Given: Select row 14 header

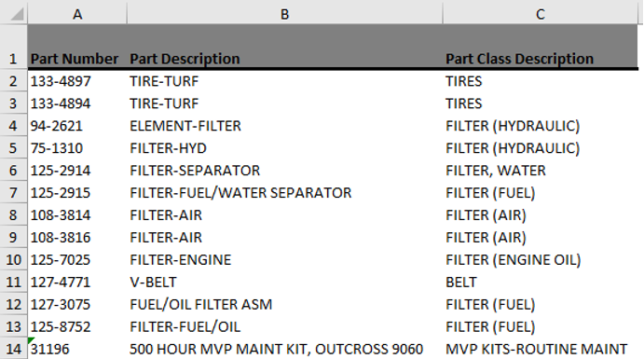Looking at the screenshot, I should coord(14,349).
